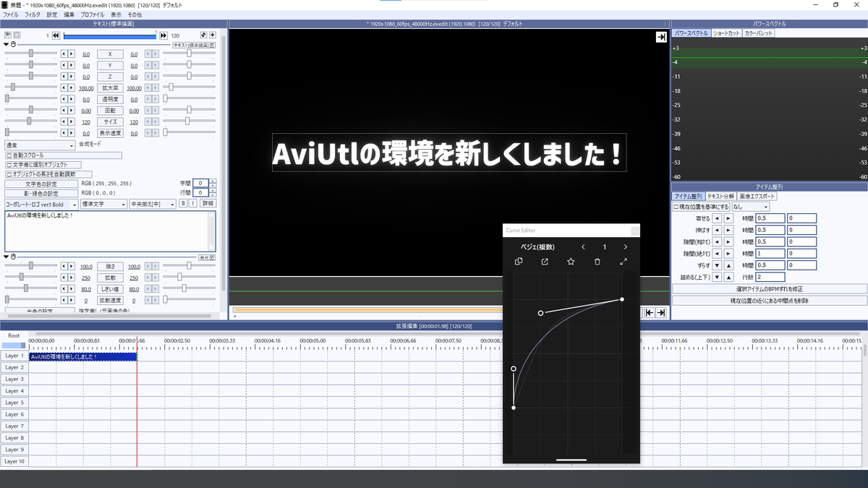This screenshot has height=488, width=868.
Task: Click the right-arrow-to-bar icon below the preview
Action: tap(660, 312)
